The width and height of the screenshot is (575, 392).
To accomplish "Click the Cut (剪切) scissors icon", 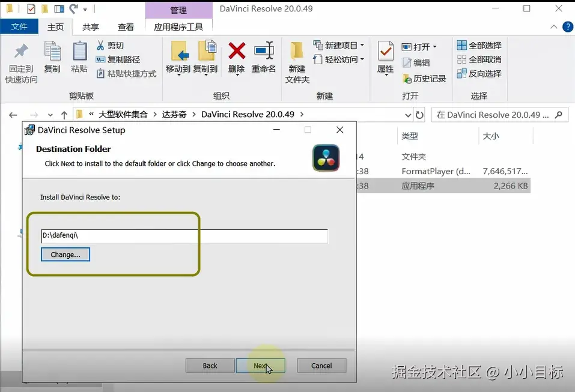I will pyautogui.click(x=100, y=46).
